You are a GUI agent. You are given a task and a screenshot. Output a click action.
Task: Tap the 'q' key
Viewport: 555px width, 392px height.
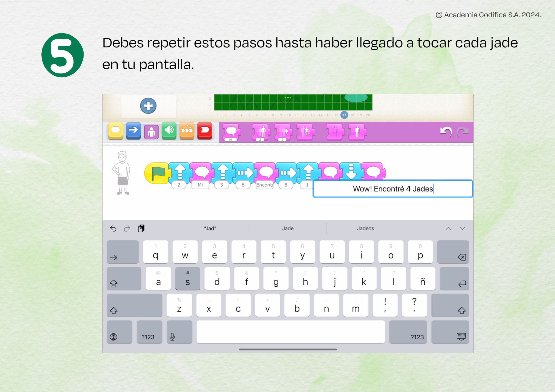point(156,252)
